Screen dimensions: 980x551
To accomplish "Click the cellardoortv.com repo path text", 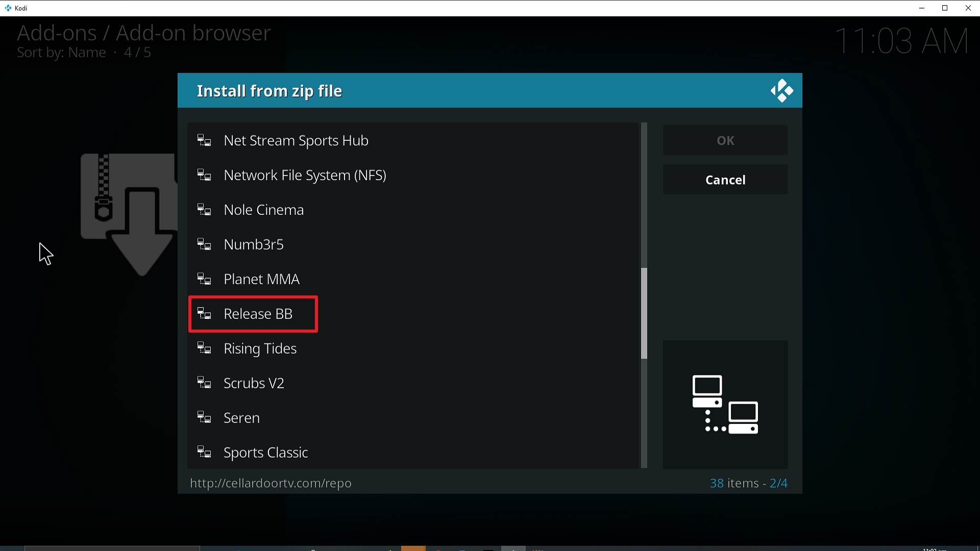I will pyautogui.click(x=271, y=483).
